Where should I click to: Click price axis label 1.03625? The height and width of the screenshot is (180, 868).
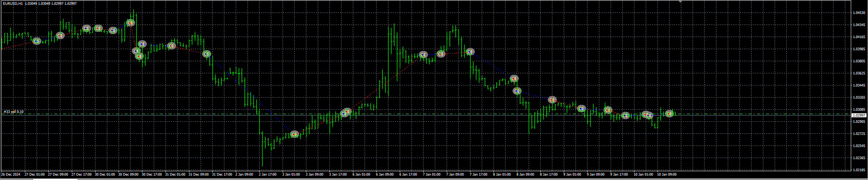859,73
